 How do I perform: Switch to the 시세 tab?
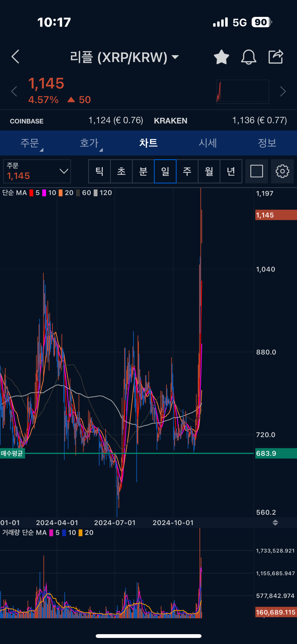pos(208,143)
